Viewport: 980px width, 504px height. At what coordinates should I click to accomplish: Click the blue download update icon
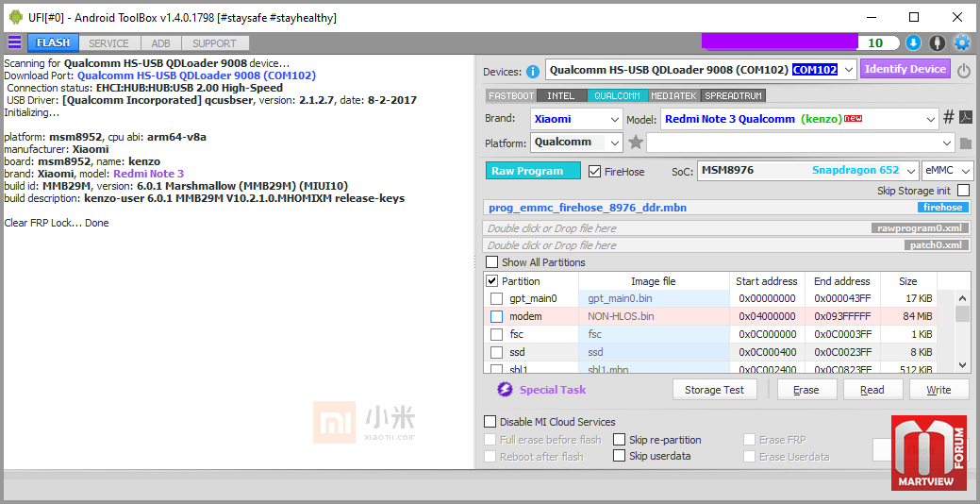click(913, 42)
